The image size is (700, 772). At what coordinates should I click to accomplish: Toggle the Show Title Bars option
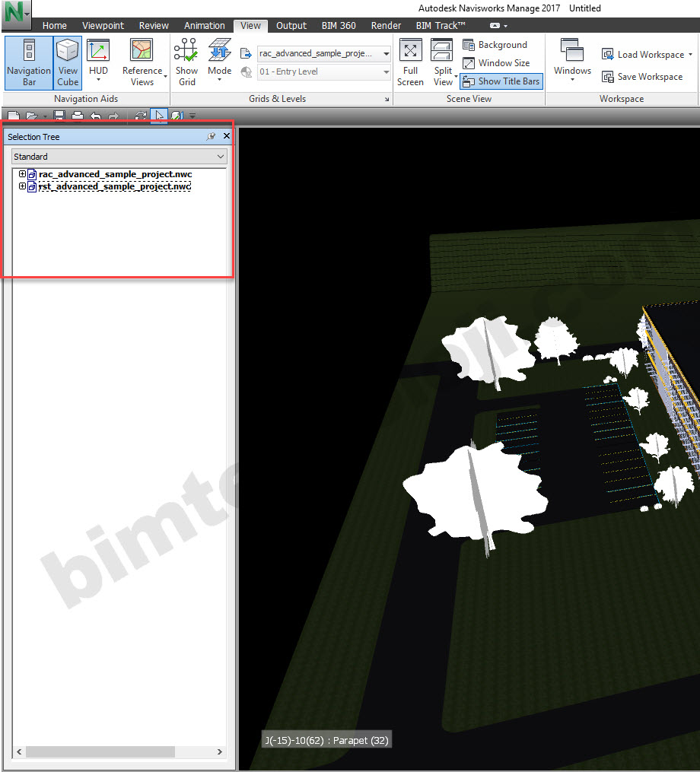coord(501,81)
